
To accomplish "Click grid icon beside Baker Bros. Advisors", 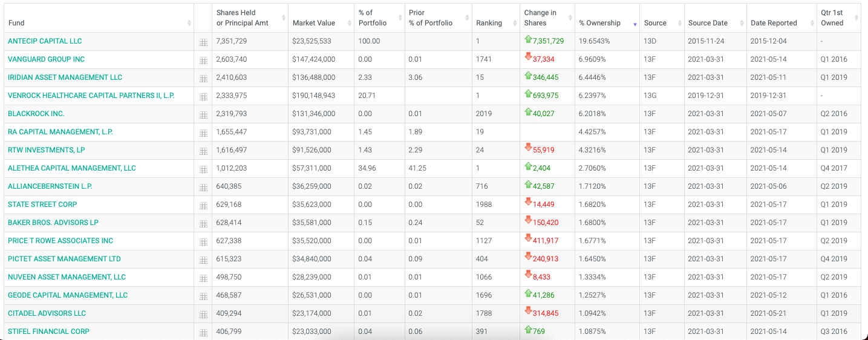I will [x=203, y=224].
